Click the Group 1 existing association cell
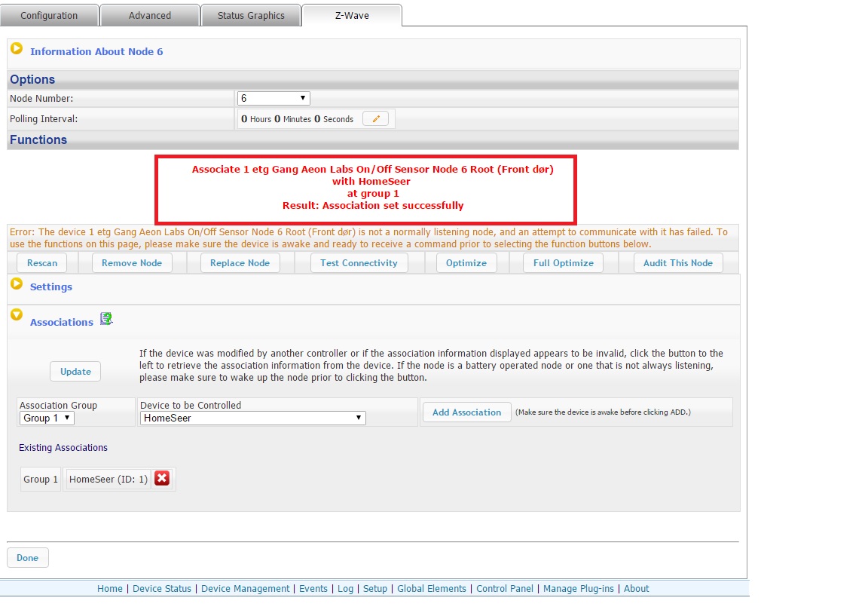 [41, 480]
